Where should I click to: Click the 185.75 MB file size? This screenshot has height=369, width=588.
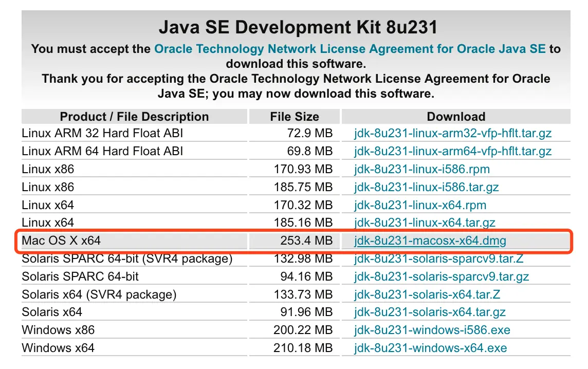click(x=303, y=187)
